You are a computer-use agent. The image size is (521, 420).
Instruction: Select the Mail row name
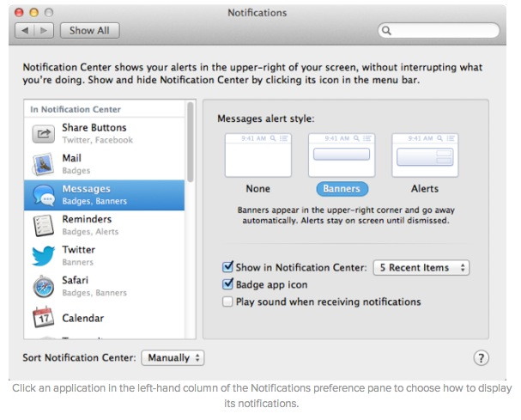(x=72, y=158)
